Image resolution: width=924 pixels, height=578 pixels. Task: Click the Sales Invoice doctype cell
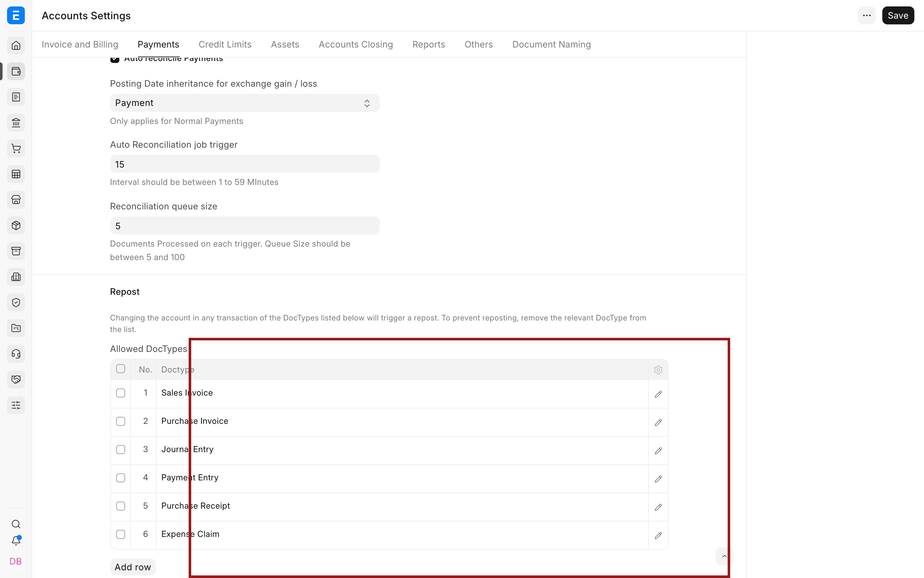coord(402,393)
